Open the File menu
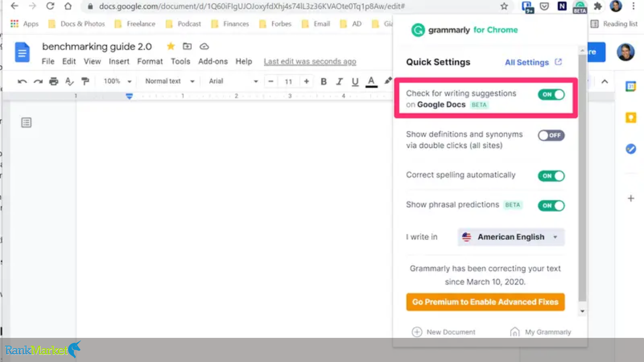Screen dimensions: 644x362 (48, 61)
